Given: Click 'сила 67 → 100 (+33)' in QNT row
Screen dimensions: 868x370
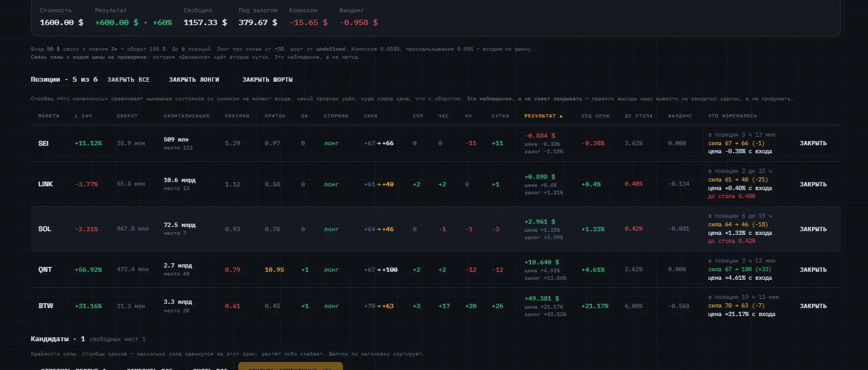Looking at the screenshot, I should click(740, 269).
